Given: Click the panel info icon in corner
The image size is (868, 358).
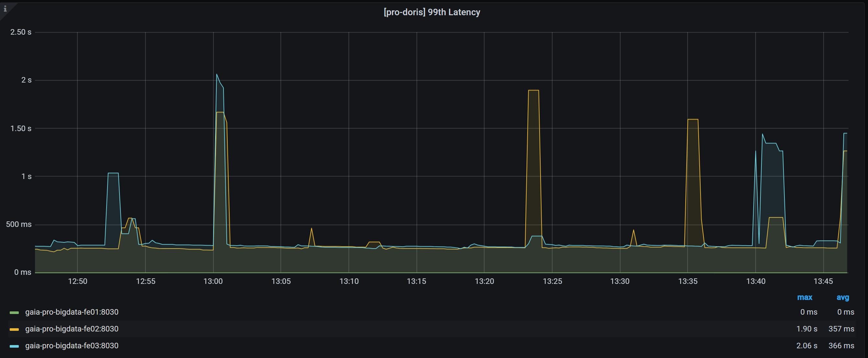Looking at the screenshot, I should click(x=5, y=9).
